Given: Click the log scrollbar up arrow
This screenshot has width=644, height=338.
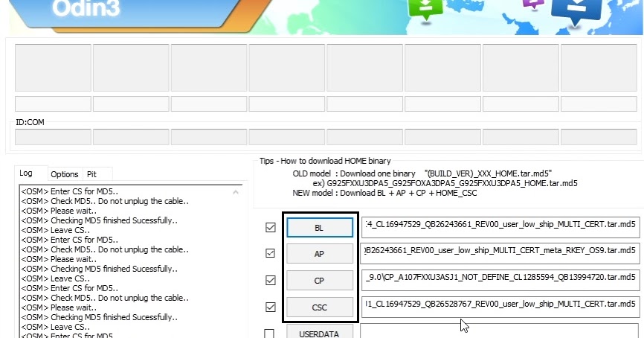Looking at the screenshot, I should (x=236, y=191).
